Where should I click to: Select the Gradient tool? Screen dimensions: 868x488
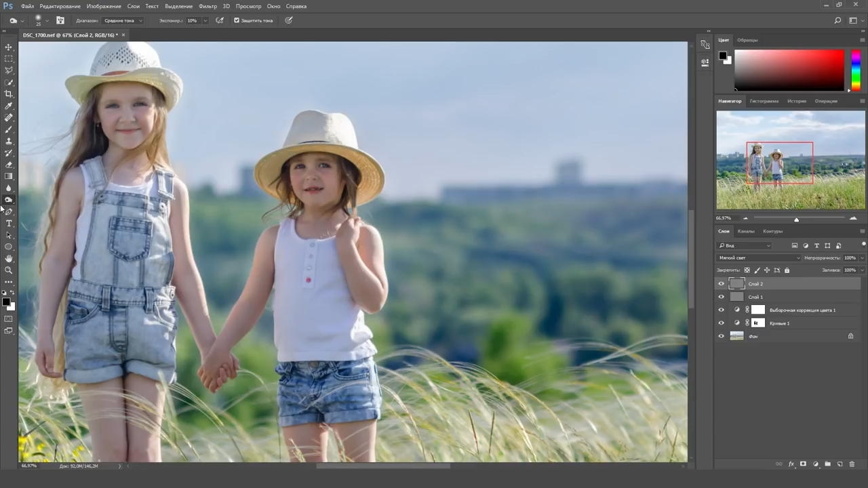pyautogui.click(x=9, y=176)
